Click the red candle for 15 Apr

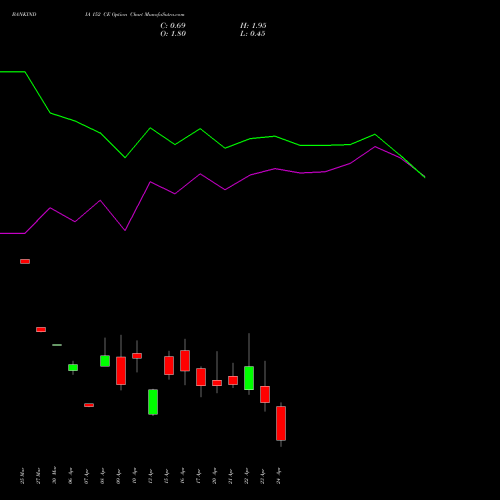click(169, 366)
